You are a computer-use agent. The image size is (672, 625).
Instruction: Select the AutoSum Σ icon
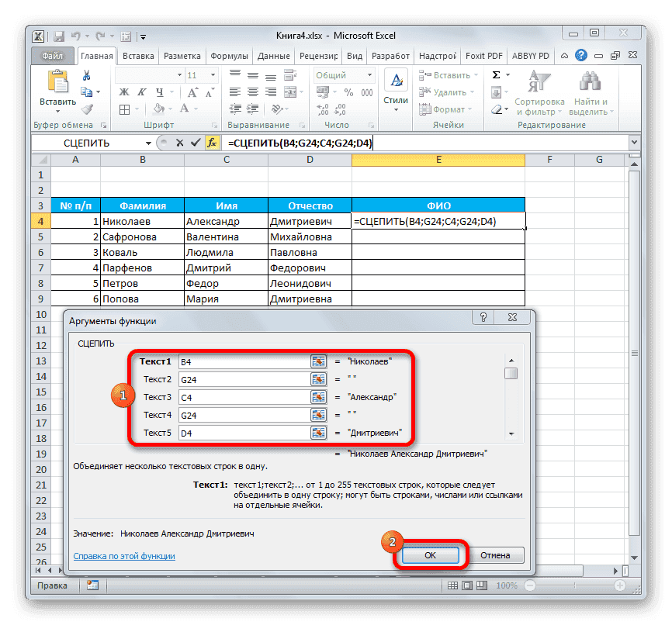point(494,74)
